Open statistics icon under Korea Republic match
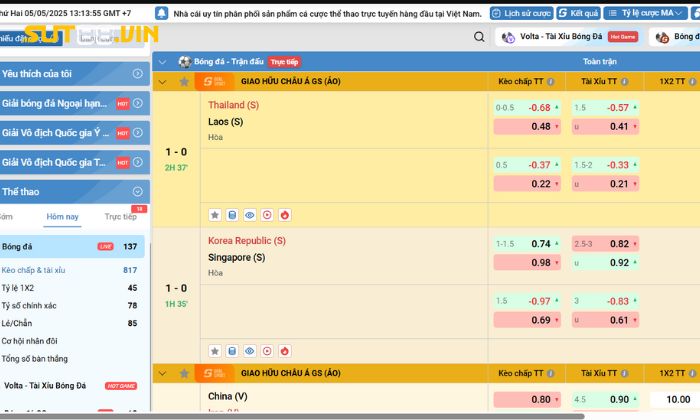This screenshot has height=420, width=700. coord(232,351)
